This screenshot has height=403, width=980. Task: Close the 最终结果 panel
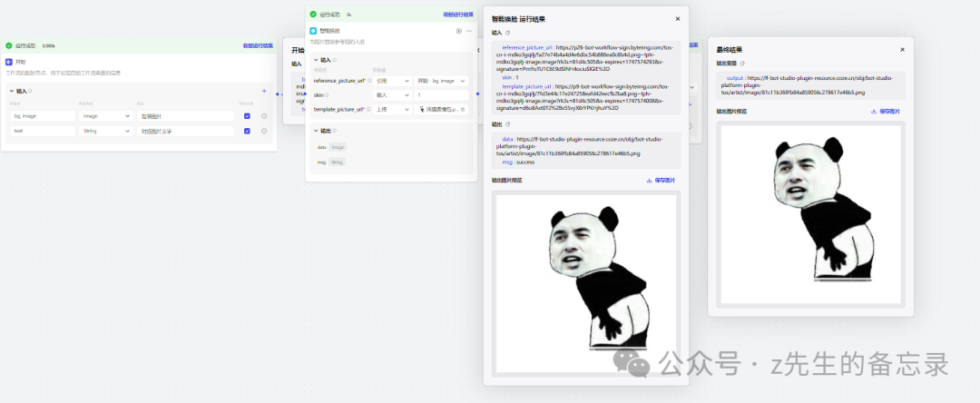click(902, 49)
